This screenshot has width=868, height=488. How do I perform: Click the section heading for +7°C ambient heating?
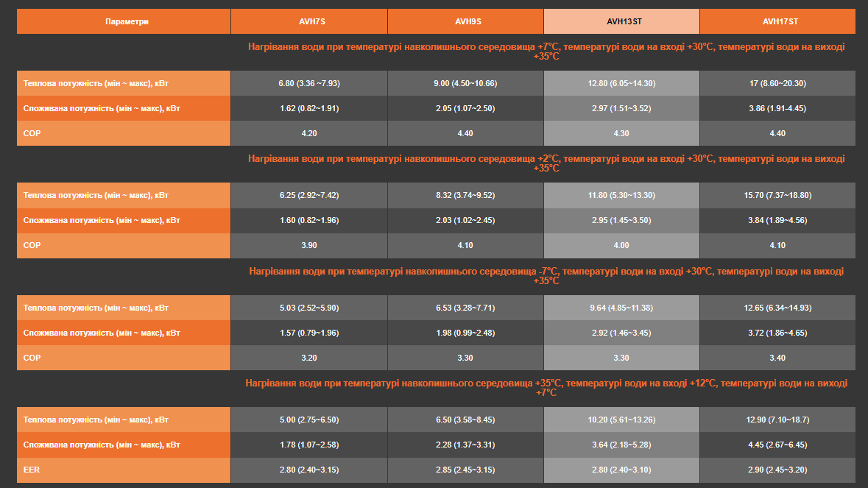tap(546, 51)
